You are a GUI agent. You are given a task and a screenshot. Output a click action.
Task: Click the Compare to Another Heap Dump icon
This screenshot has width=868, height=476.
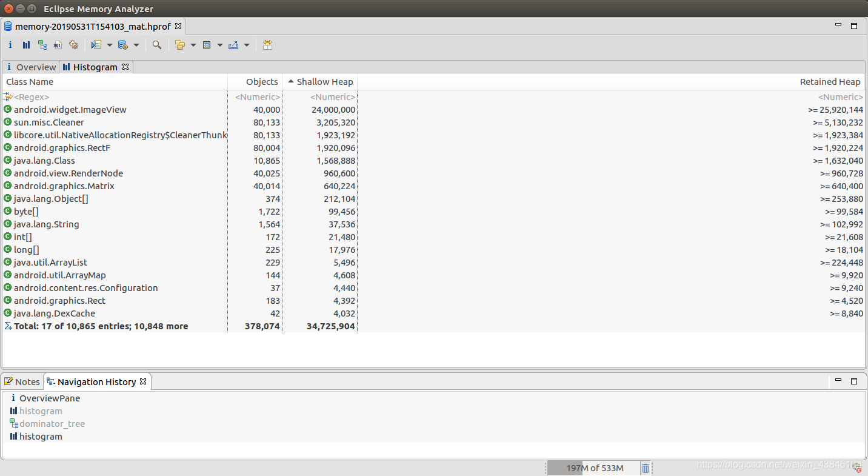pos(268,45)
